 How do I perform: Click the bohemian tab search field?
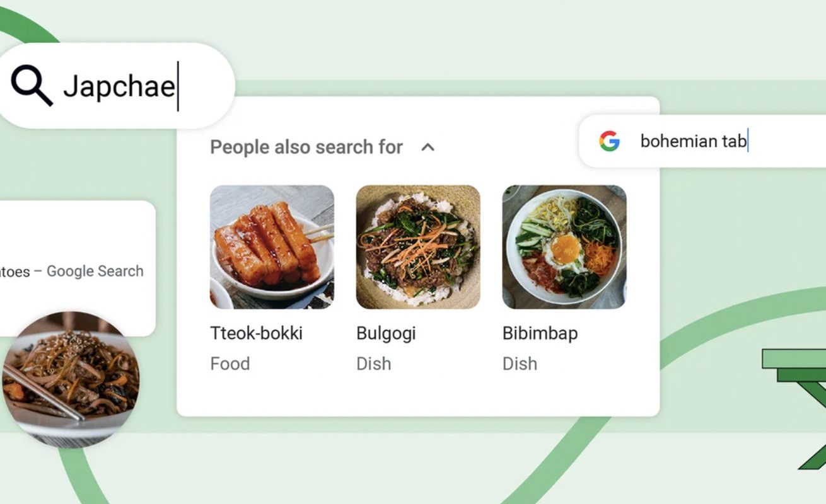[x=702, y=141]
